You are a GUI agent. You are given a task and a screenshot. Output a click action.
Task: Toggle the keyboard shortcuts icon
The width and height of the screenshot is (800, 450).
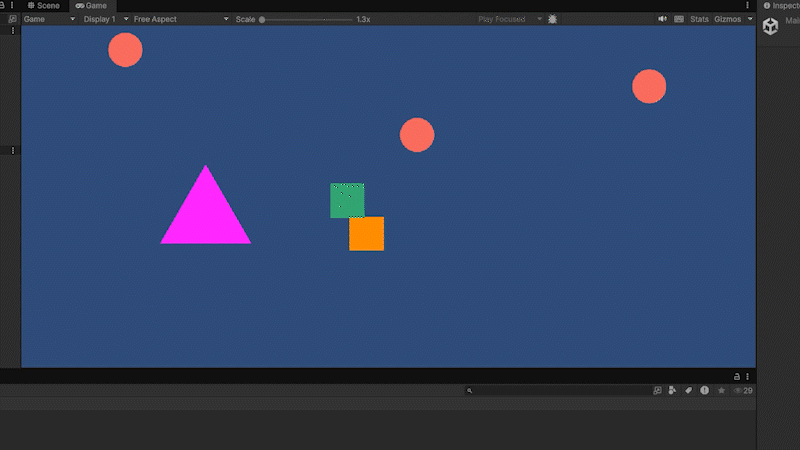[679, 19]
